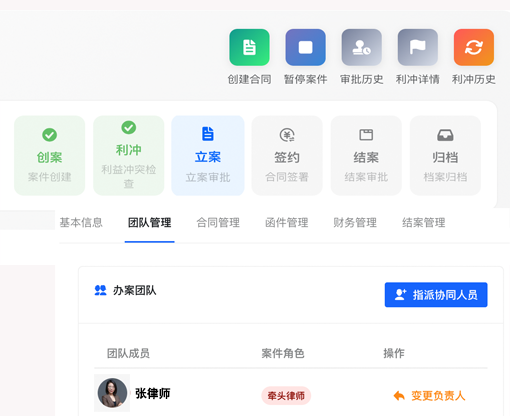Viewport: 510px width, 416px height.
Task: Click the 暂停案件 label
Action: [x=305, y=79]
